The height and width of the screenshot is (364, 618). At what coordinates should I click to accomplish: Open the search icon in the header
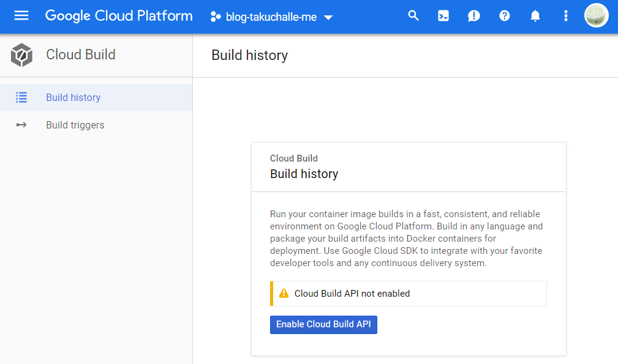point(413,16)
